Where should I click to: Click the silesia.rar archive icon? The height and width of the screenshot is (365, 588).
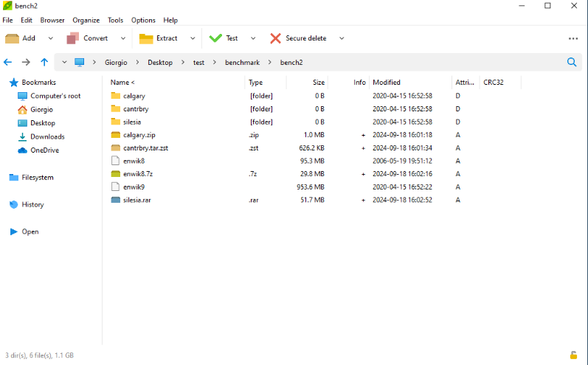pyautogui.click(x=116, y=200)
